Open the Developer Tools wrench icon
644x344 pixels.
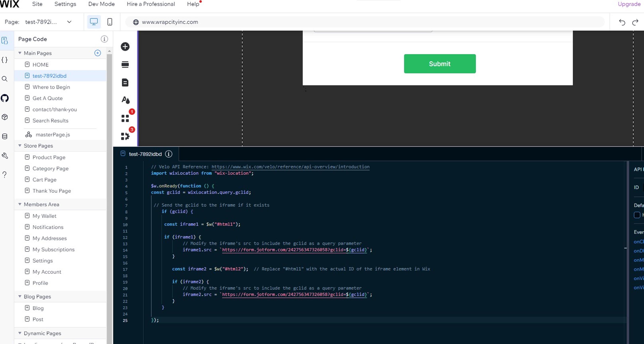[5, 155]
